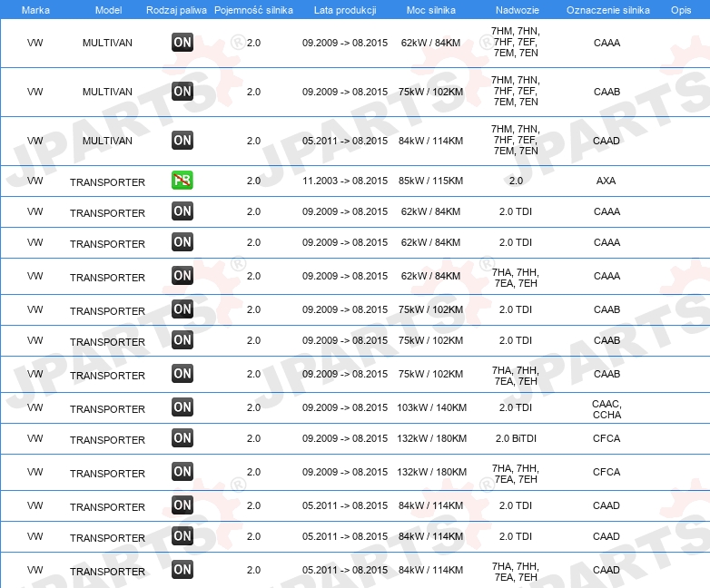The image size is (710, 588).
Task: Click 05.2011 -> 08.2015 in the Multivan row
Action: coord(345,141)
